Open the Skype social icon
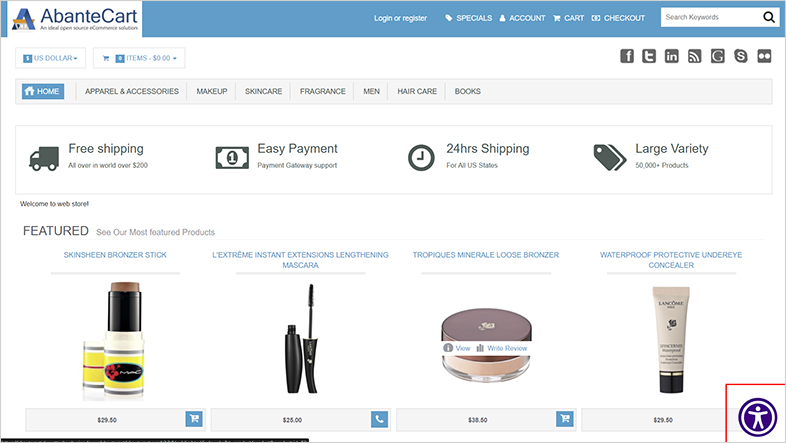This screenshot has width=786, height=443. click(740, 56)
